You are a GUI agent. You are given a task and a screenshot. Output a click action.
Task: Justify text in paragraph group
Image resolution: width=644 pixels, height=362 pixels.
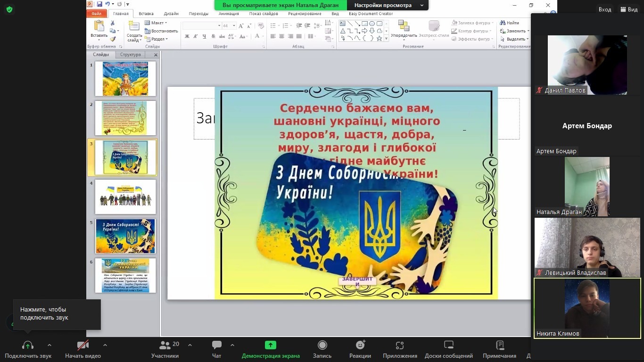click(299, 36)
